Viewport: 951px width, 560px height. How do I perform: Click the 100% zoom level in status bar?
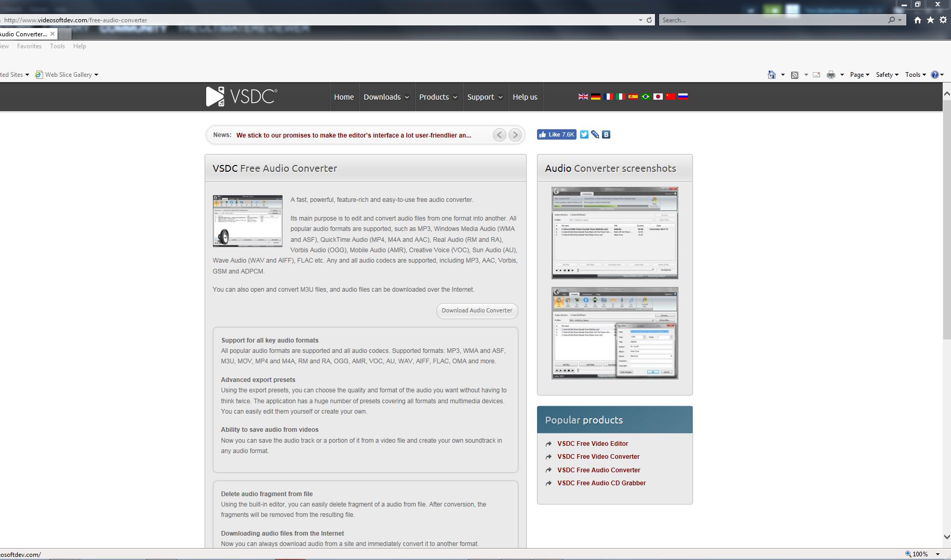tap(920, 554)
